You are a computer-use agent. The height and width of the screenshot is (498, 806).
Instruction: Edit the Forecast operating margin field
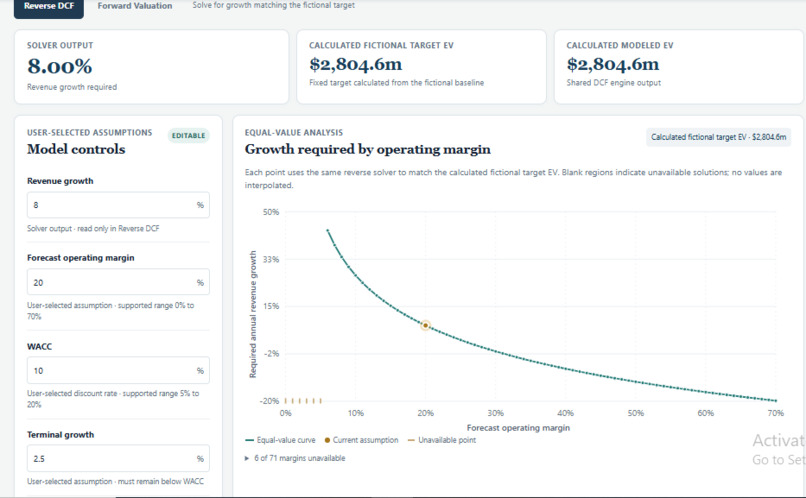(118, 282)
